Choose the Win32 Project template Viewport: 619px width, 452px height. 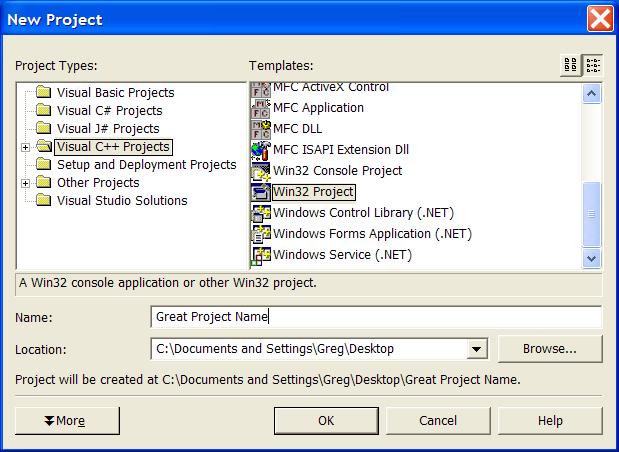coord(314,192)
